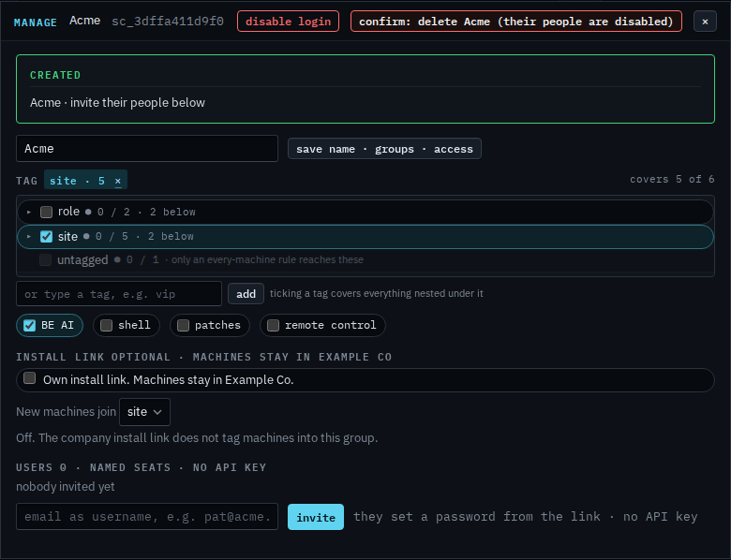Viewport: 731px width, 560px height.
Task: Click the sc_3dffa411d9f0 identifier
Action: (x=168, y=22)
